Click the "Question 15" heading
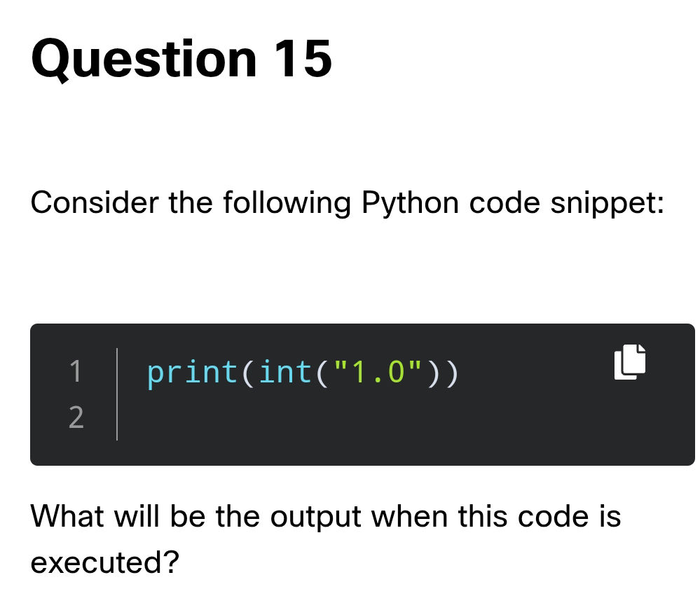Viewport: 700px width, 603px height. pos(181,59)
